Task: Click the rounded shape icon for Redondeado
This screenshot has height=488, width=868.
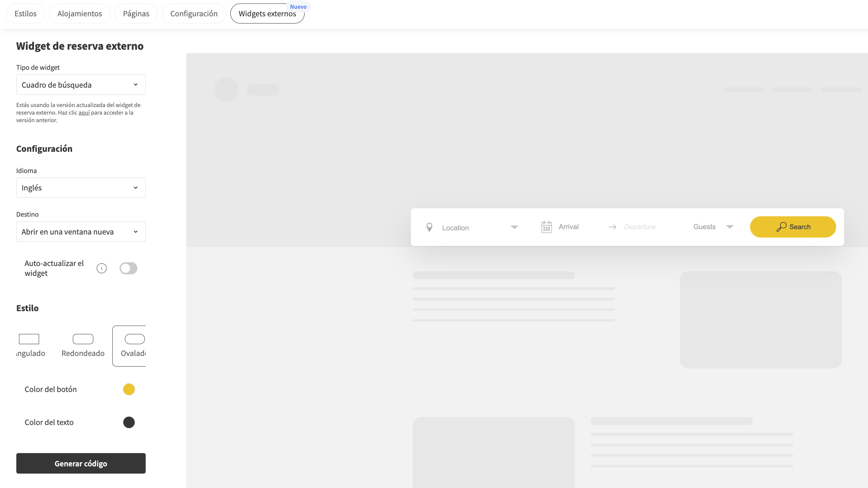Action: coord(83,339)
